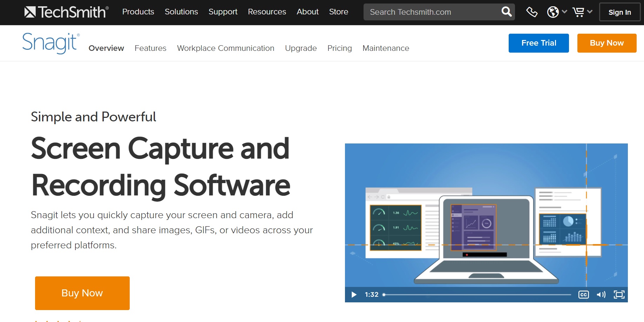
Task: Select the Features tab
Action: pyautogui.click(x=150, y=48)
